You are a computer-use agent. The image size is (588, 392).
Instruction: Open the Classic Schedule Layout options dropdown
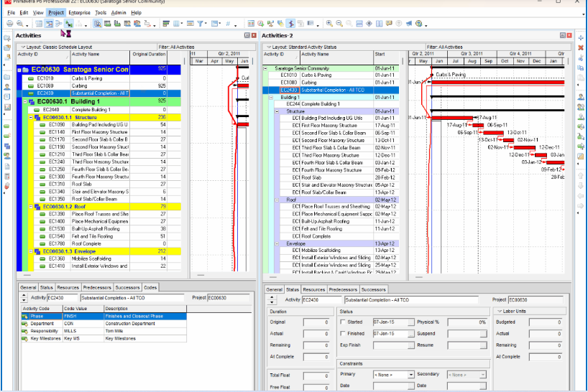click(23, 47)
